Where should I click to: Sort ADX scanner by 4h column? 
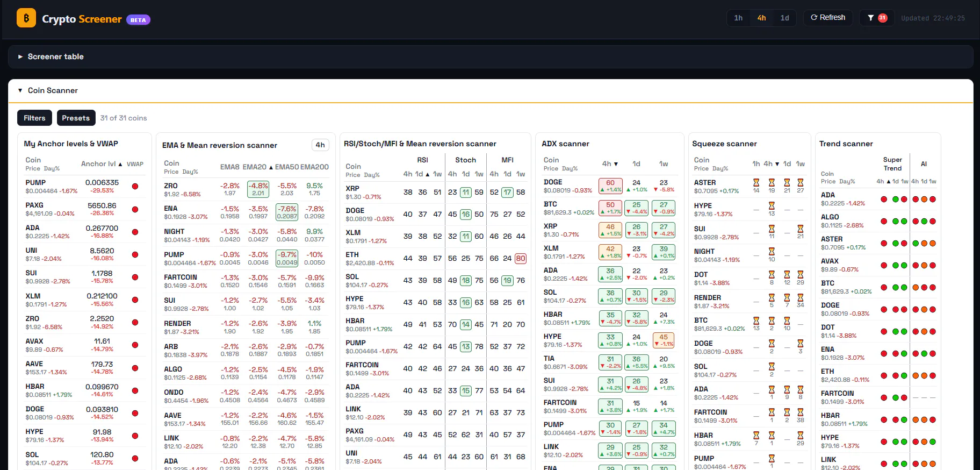610,164
